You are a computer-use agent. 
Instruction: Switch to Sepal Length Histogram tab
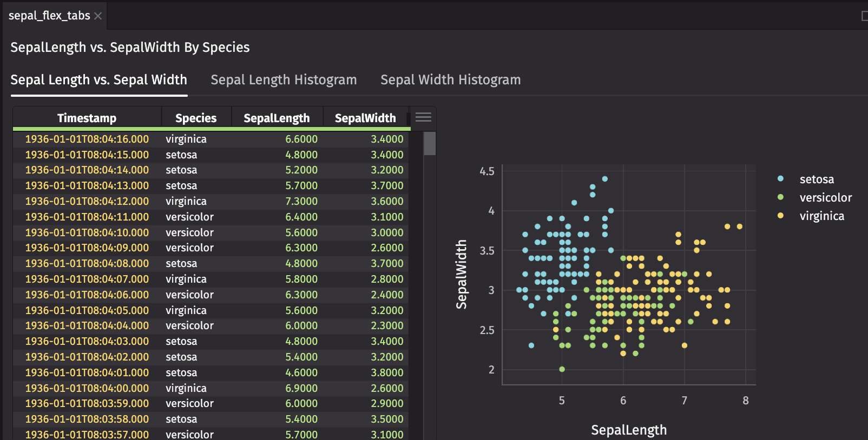(x=284, y=80)
